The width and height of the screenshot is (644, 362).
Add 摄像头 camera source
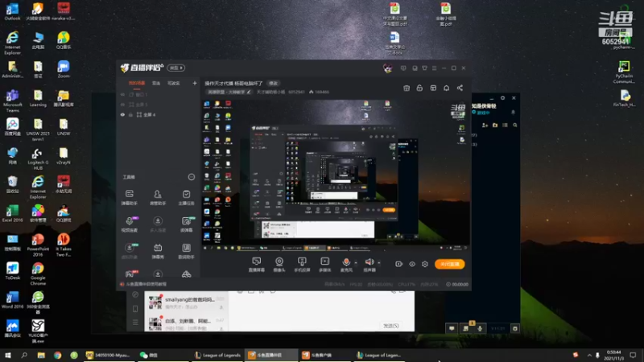pyautogui.click(x=279, y=265)
